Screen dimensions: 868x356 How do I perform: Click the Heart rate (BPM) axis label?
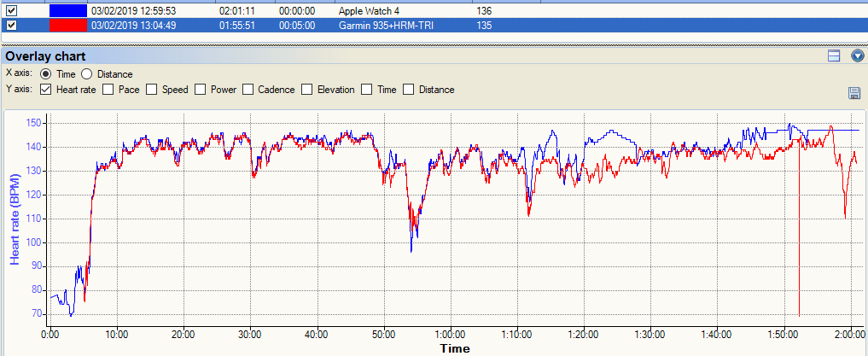(x=16, y=218)
